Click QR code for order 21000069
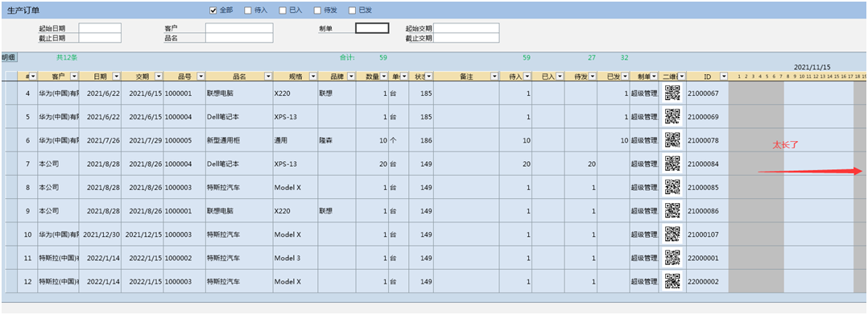The height and width of the screenshot is (315, 868). [x=672, y=117]
